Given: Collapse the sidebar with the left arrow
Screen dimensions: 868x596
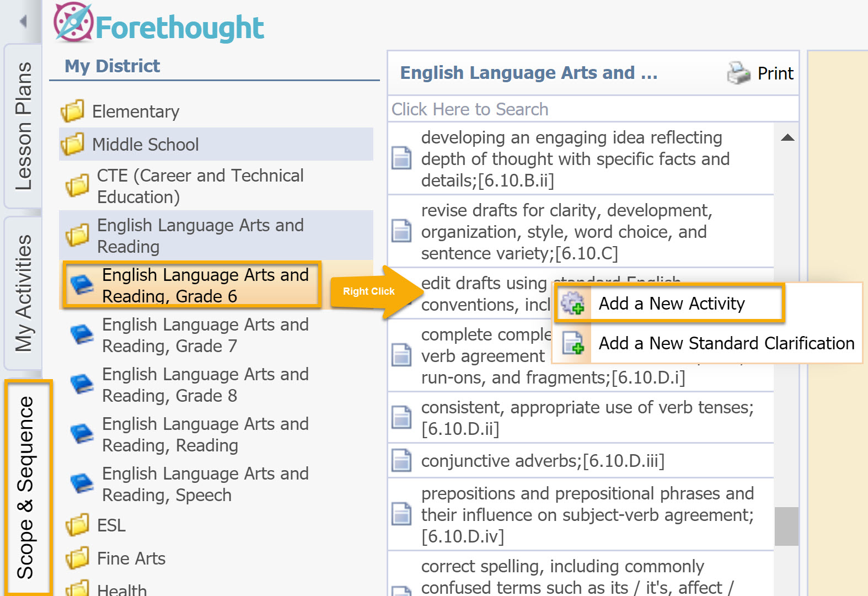Looking at the screenshot, I should 23,22.
